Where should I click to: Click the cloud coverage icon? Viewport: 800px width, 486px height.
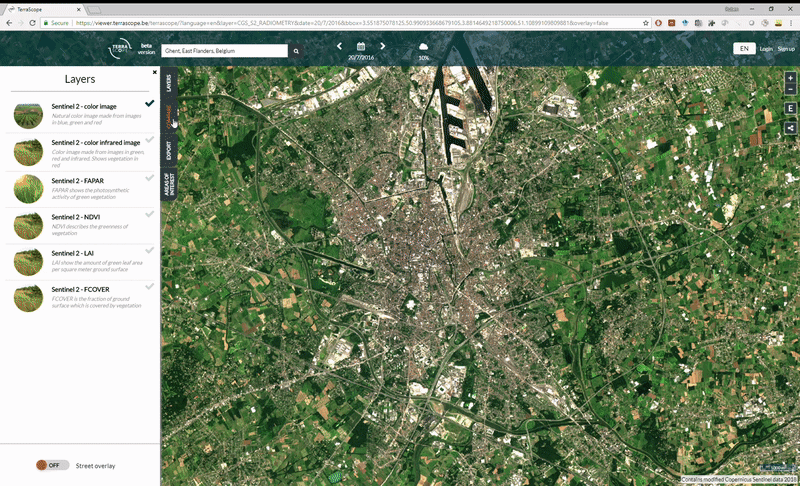pyautogui.click(x=423, y=47)
